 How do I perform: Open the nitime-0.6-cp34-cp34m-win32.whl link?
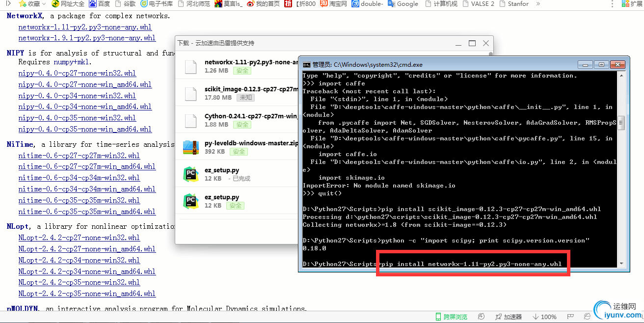tap(79, 178)
